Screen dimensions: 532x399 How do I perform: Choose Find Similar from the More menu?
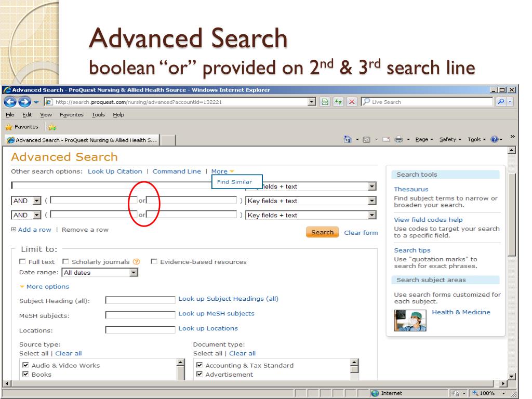pos(234,182)
